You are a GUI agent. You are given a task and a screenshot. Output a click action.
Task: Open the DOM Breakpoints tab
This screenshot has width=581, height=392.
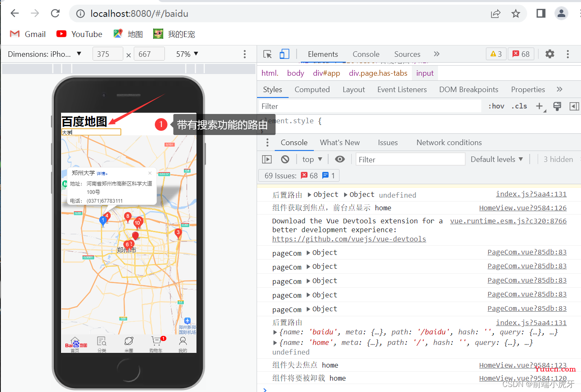(469, 90)
